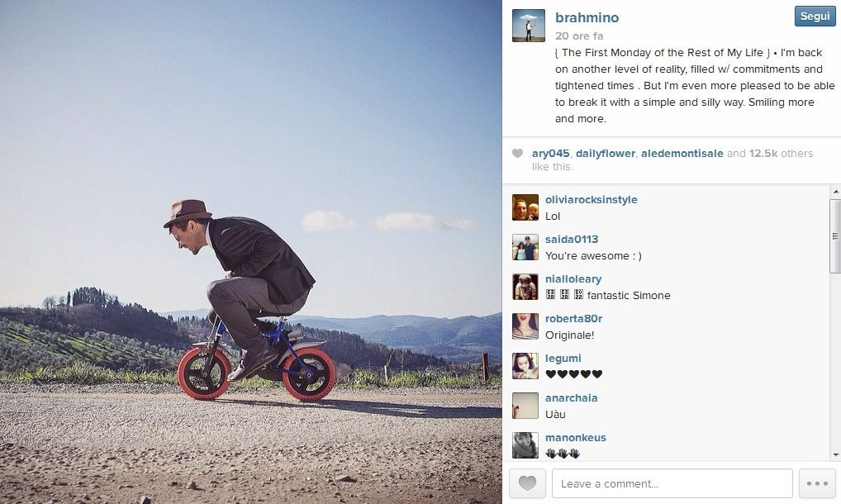Open brahmino's profile picture

click(x=528, y=25)
